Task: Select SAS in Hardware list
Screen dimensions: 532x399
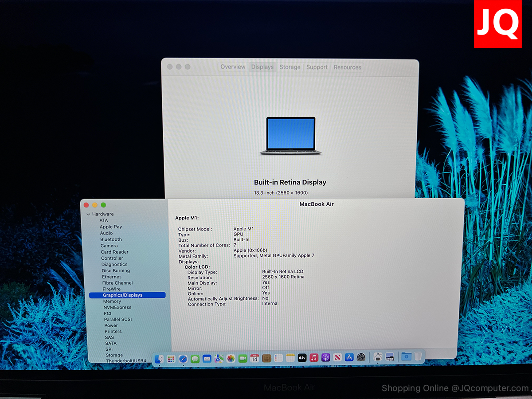Action: [110, 337]
